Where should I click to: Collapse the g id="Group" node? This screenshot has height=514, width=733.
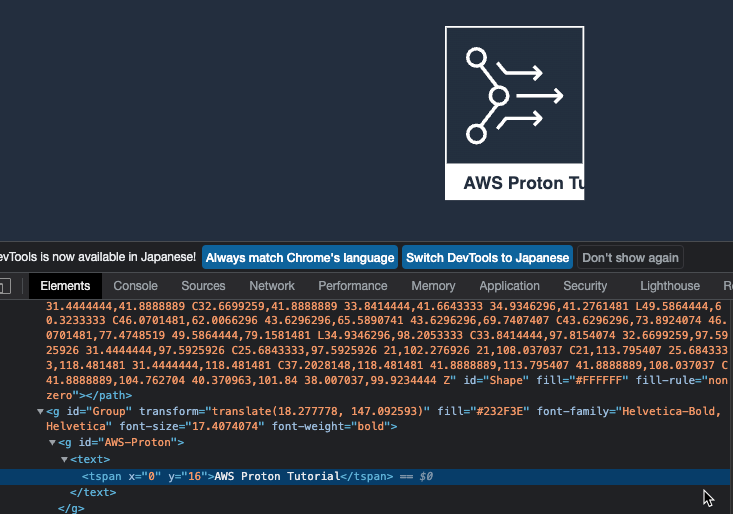point(40,412)
